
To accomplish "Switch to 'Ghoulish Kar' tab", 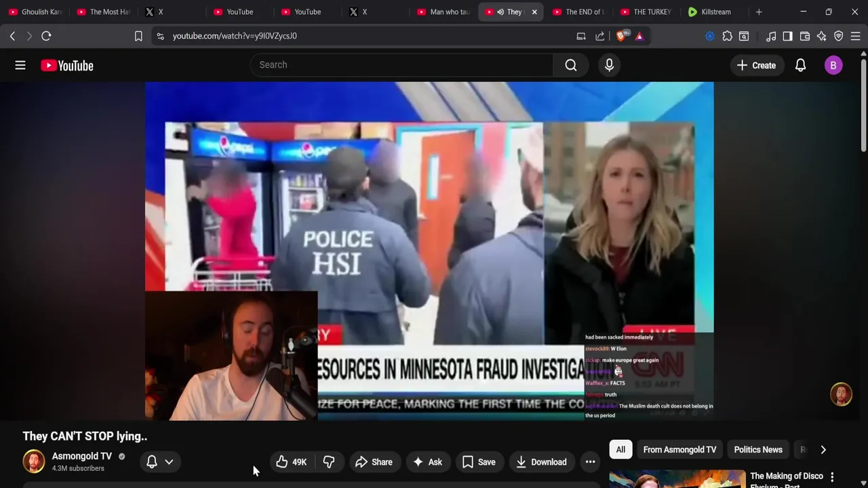I will [35, 12].
